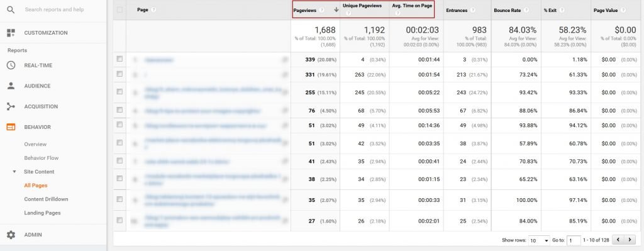Click the average time value 00:02:03

(x=422, y=30)
